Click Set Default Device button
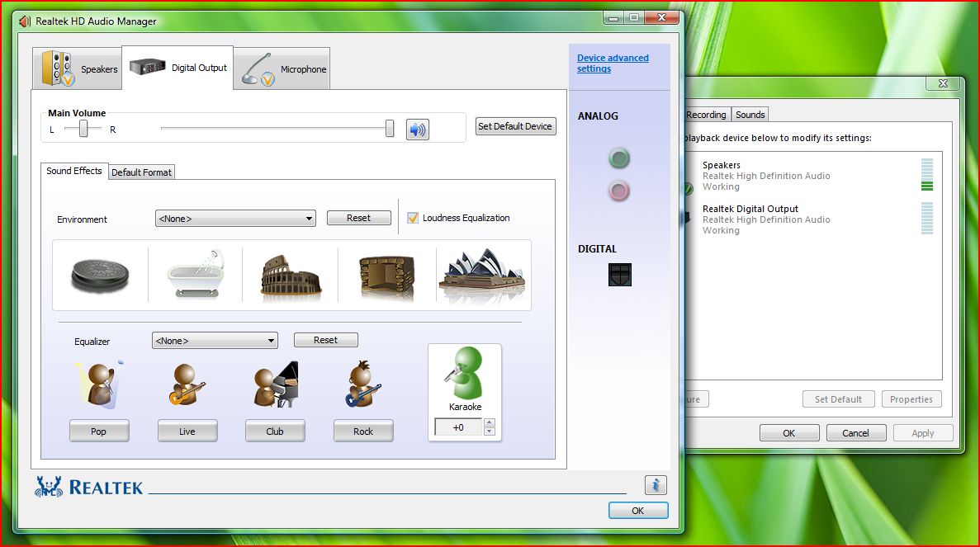980x547 pixels. tap(515, 126)
